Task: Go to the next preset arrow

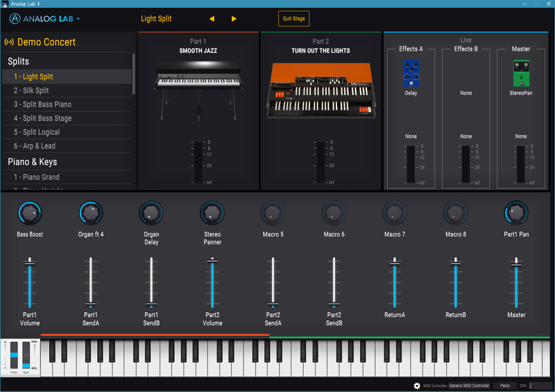Action: tap(234, 19)
